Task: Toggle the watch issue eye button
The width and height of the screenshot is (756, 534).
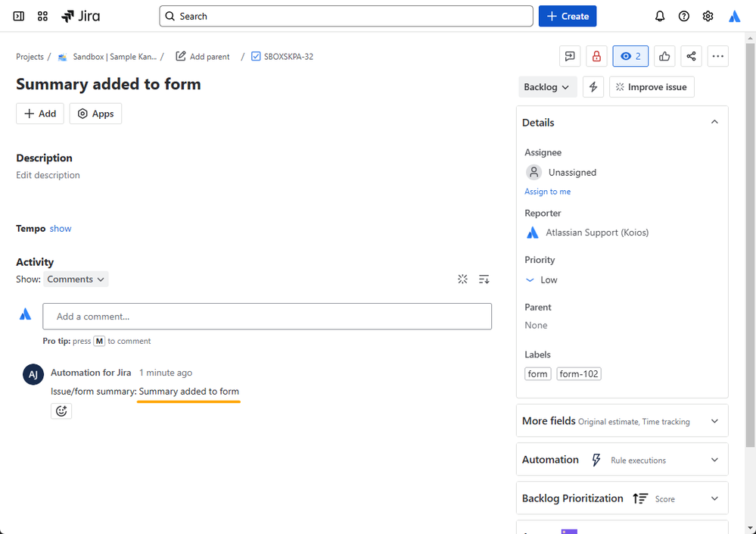Action: click(630, 57)
